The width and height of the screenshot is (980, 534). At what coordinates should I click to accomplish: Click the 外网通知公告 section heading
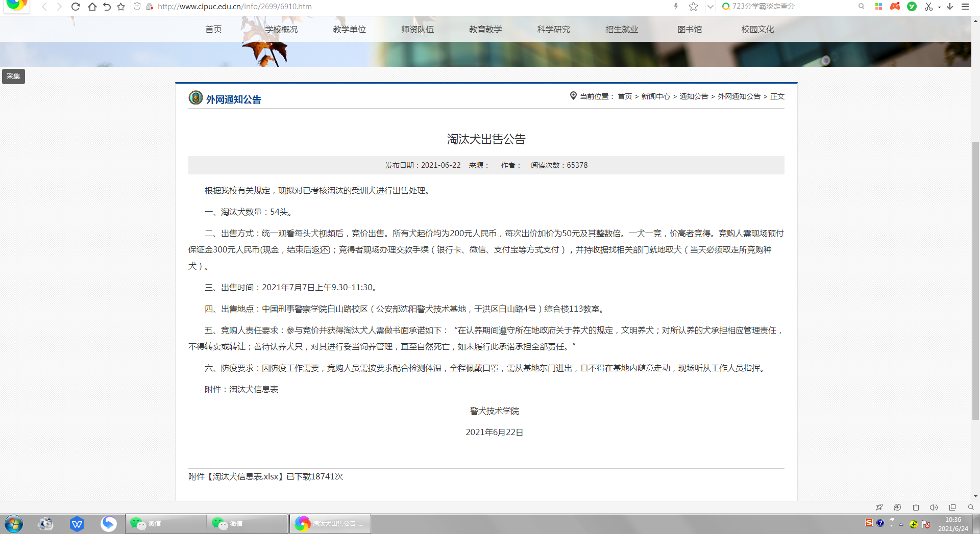tap(233, 99)
